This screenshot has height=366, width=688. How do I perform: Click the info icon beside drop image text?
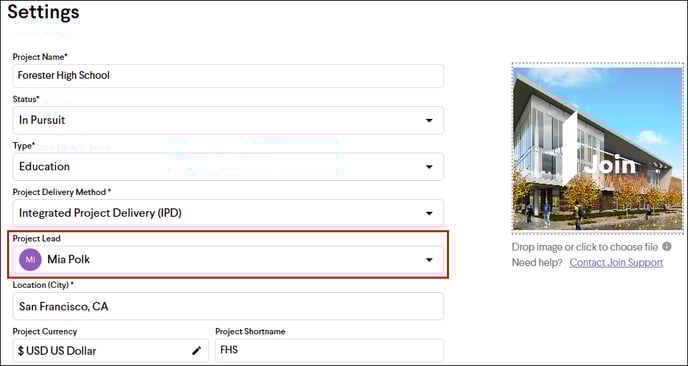pos(666,247)
